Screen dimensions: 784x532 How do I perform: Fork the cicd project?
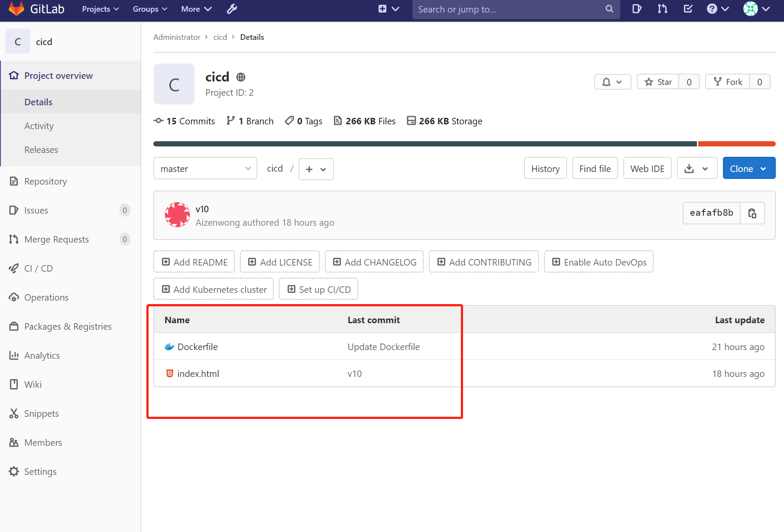coord(728,82)
